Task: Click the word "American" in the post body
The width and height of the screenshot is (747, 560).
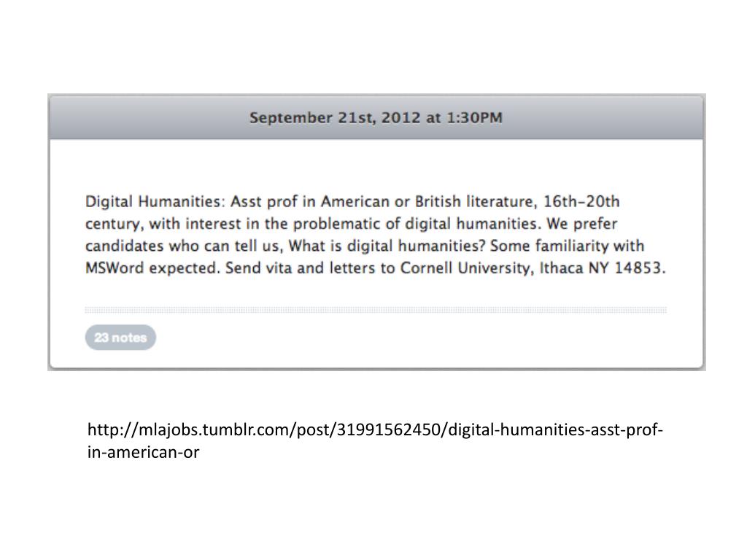Action: click(x=355, y=202)
